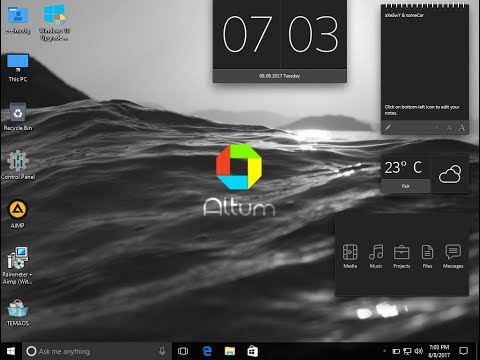Click the Fair weather condition label
The height and width of the screenshot is (360, 480).
coord(406,186)
